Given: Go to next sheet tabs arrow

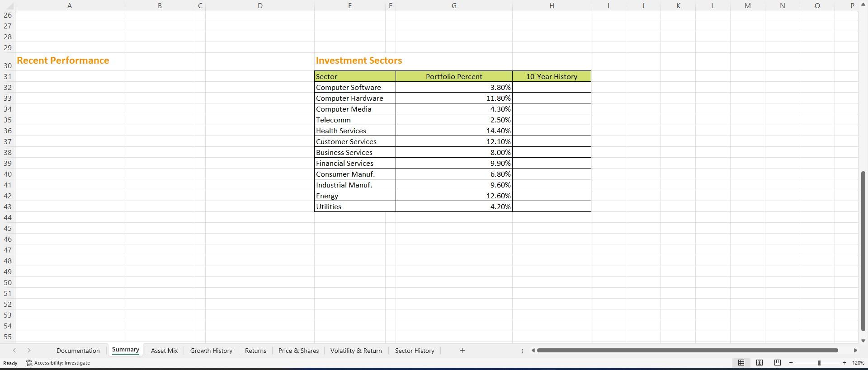Looking at the screenshot, I should click(29, 351).
